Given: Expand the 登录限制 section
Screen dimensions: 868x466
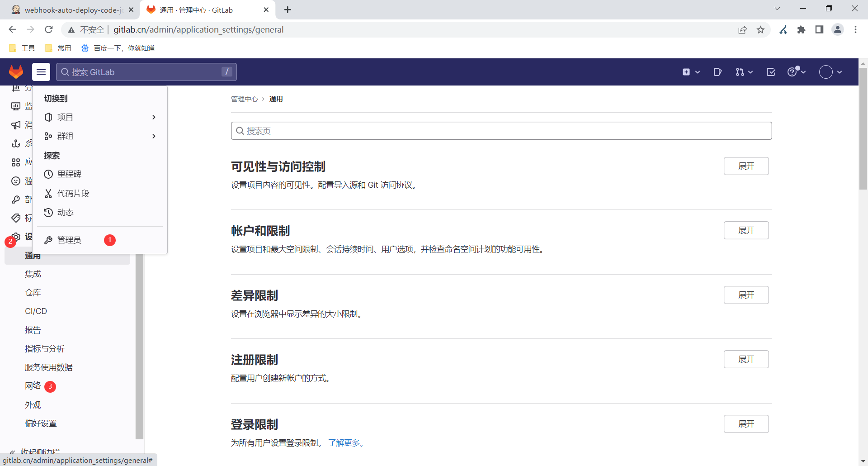Looking at the screenshot, I should pos(746,424).
